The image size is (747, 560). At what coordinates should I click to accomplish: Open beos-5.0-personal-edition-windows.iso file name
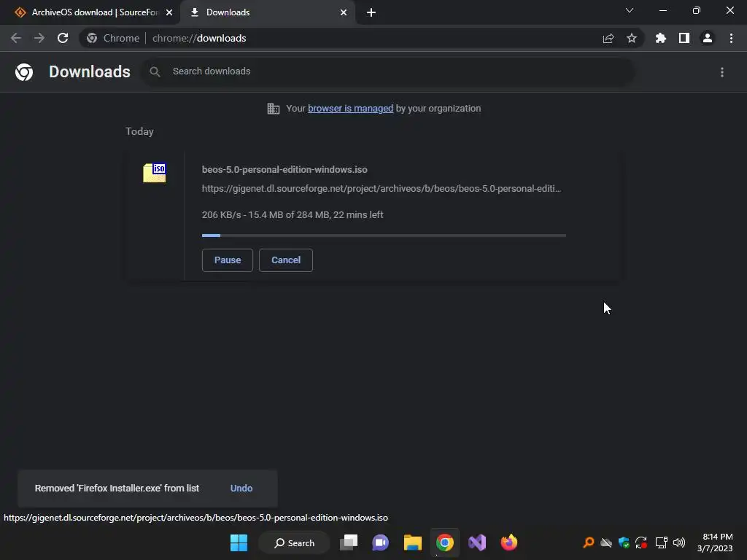[285, 169]
